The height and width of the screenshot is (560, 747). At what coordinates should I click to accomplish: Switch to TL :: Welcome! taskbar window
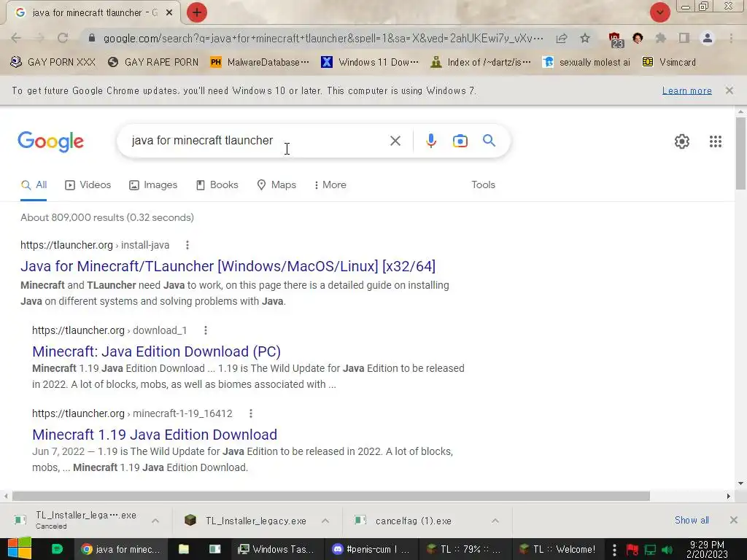point(558,549)
